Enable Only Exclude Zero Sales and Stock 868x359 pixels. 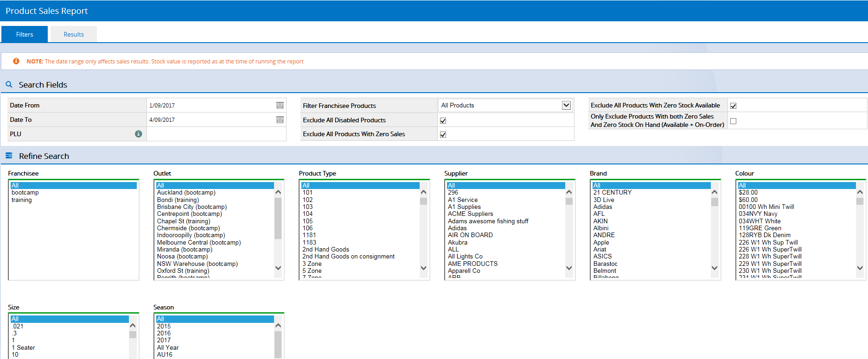[733, 121]
